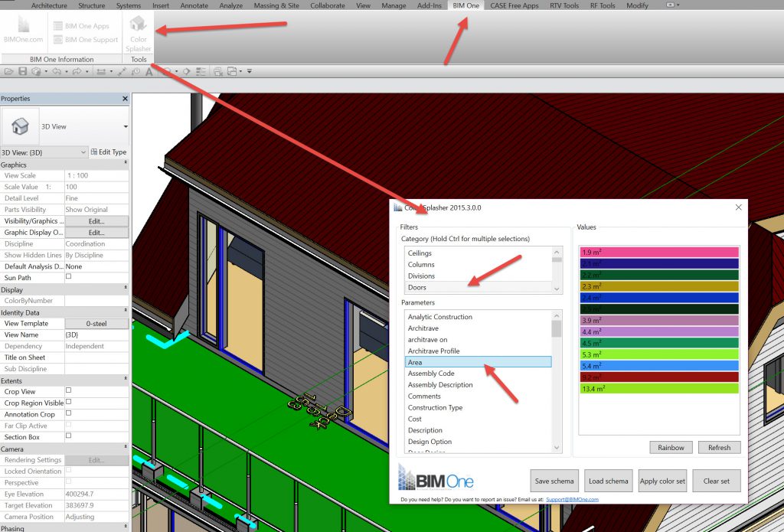
Task: Select the Text 'A' tool icon
Action: [x=149, y=72]
